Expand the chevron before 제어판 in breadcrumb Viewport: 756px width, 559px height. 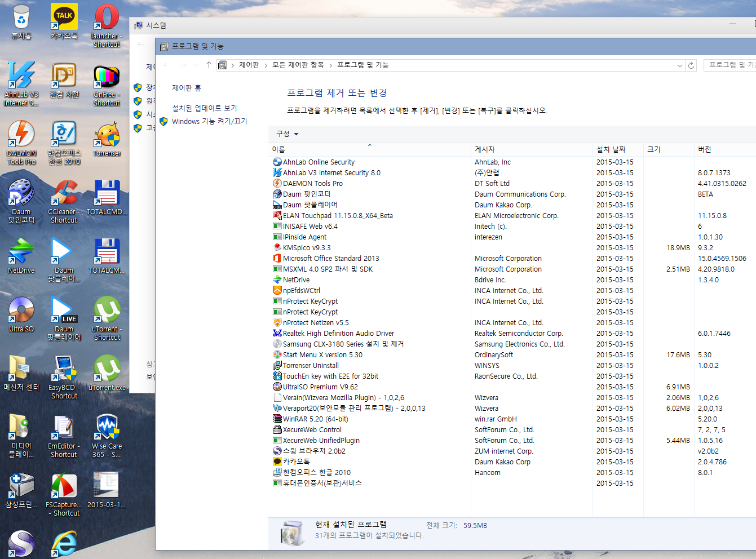tap(233, 65)
